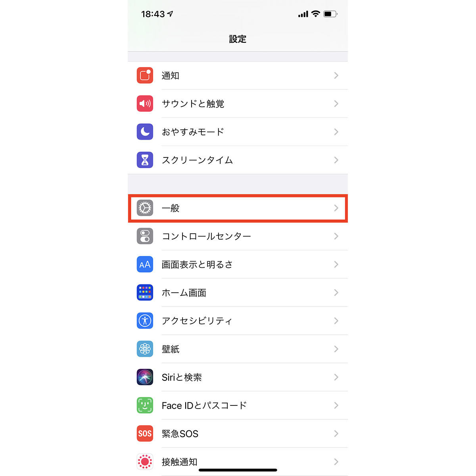This screenshot has height=476, width=476.
Task: Tap the スクリーンタイム hourglass icon
Action: [x=145, y=160]
